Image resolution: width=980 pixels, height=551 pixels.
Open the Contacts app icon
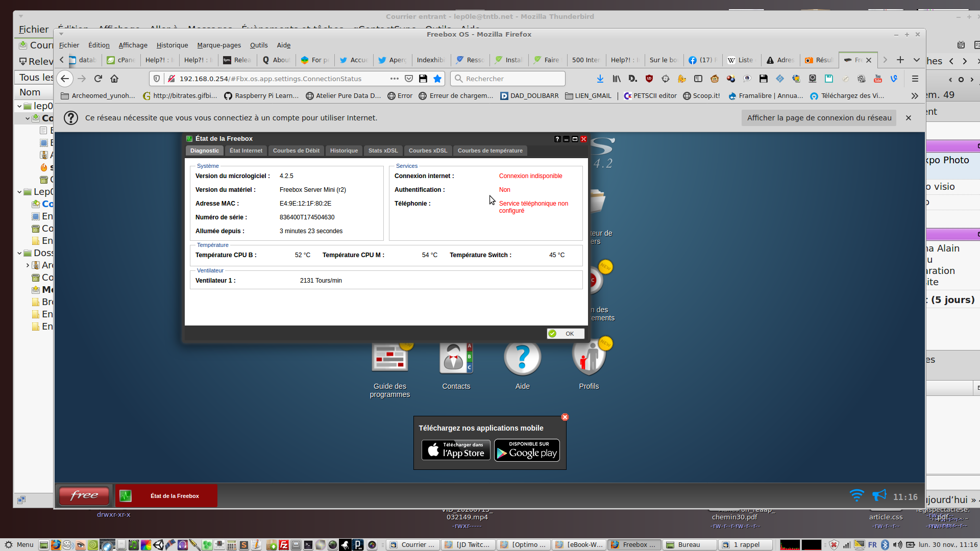point(456,358)
